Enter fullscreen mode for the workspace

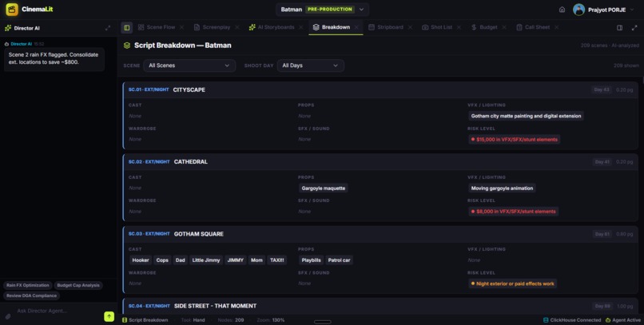634,27
